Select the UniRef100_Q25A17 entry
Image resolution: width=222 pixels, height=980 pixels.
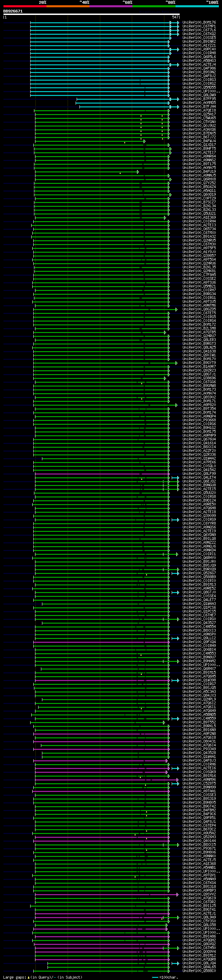click(199, 114)
